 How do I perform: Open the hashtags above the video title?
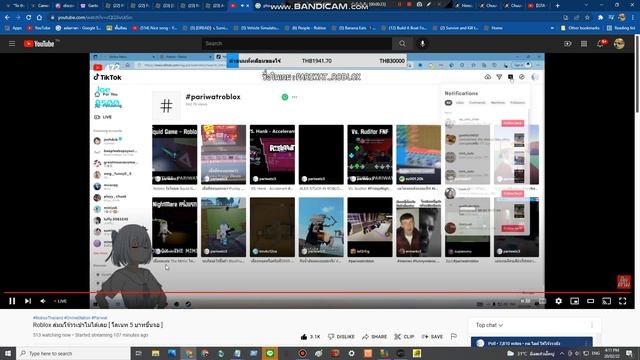click(70, 318)
